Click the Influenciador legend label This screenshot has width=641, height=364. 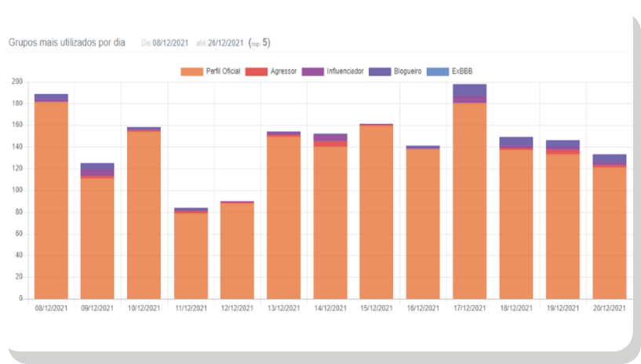click(x=345, y=71)
